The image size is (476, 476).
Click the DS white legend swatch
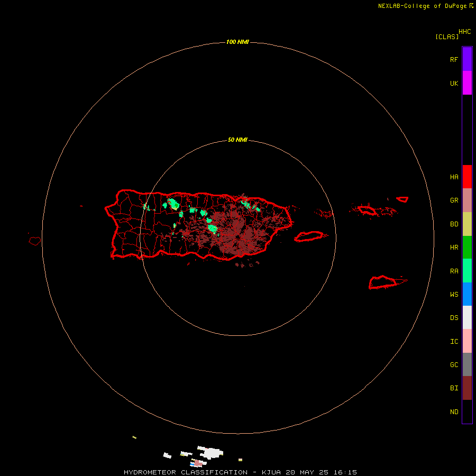[467, 317]
